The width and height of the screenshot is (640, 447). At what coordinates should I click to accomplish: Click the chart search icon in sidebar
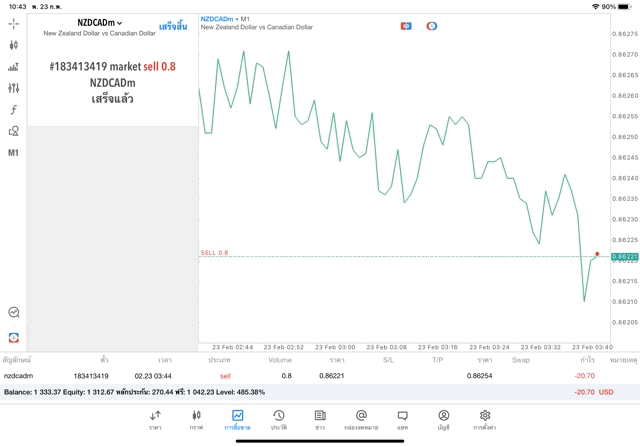pos(13,313)
